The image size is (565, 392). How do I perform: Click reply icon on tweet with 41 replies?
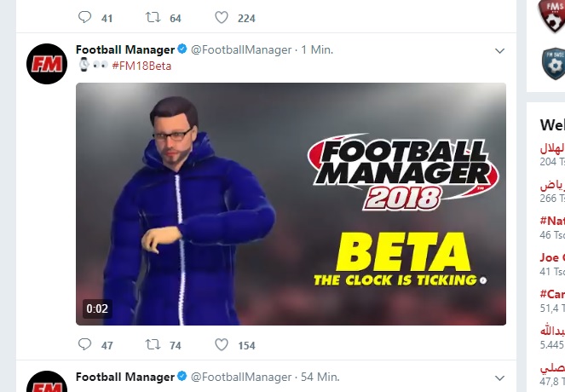click(x=84, y=17)
